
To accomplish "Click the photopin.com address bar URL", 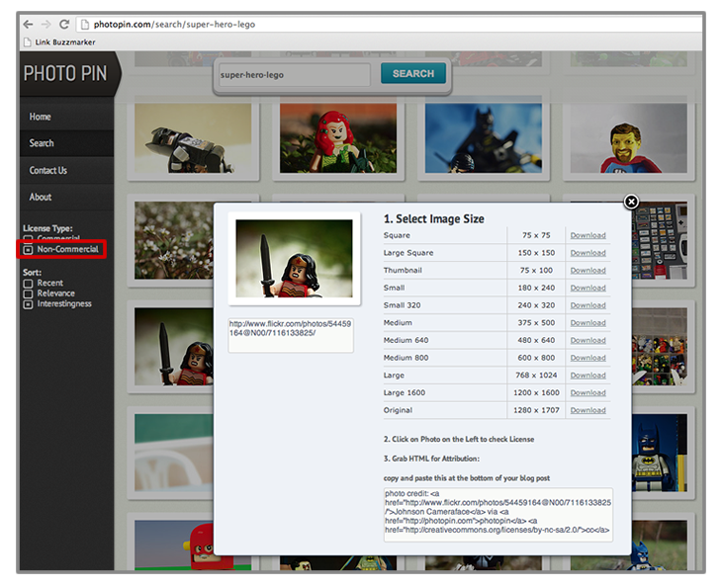I will [x=174, y=25].
